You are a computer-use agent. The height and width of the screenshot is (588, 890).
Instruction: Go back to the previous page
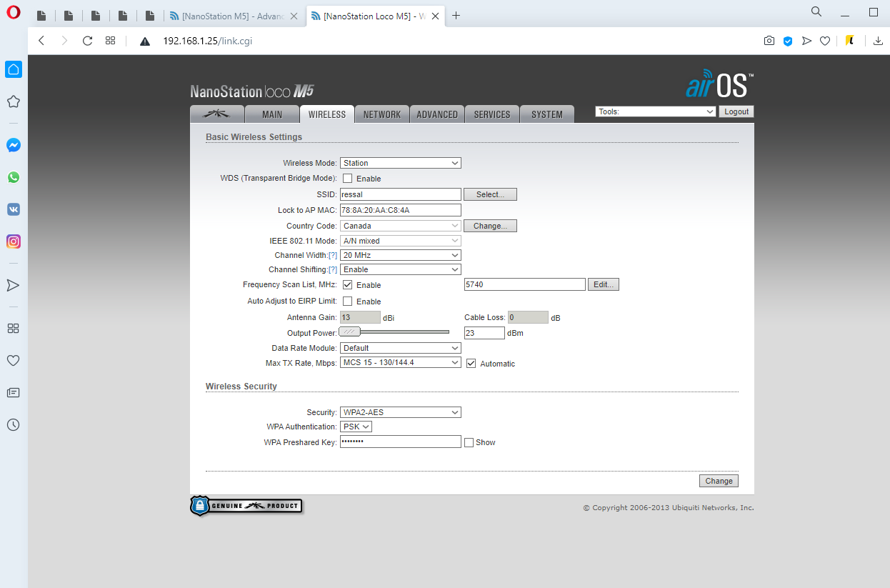click(41, 41)
